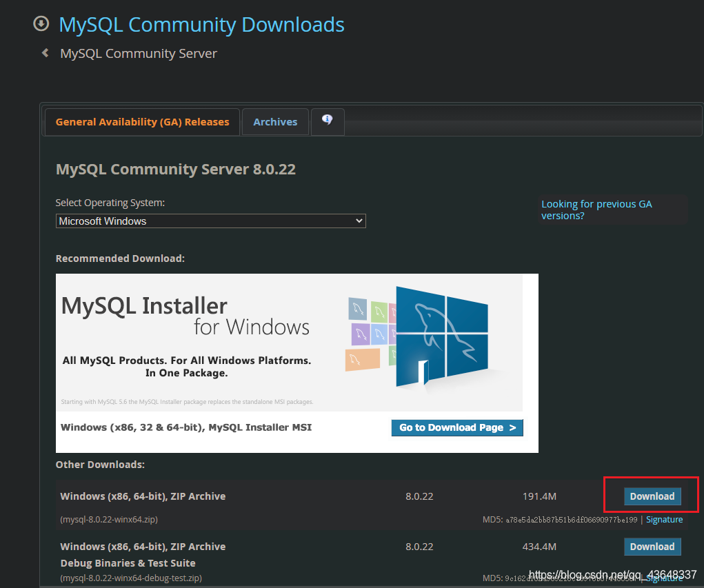The height and width of the screenshot is (588, 704).
Task: Click the 'Windows (x86, 32 & 64-bit), MySQL Installer MSI' text
Action: pyautogui.click(x=186, y=427)
